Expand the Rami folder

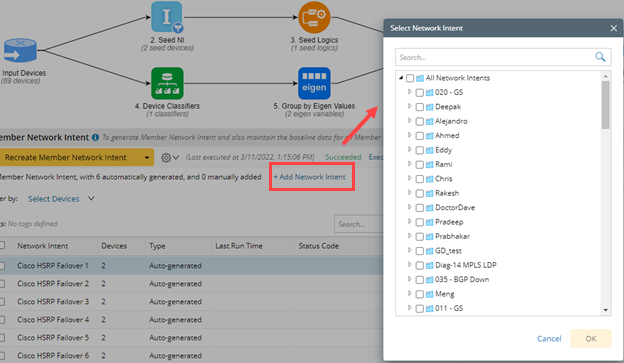coord(410,164)
